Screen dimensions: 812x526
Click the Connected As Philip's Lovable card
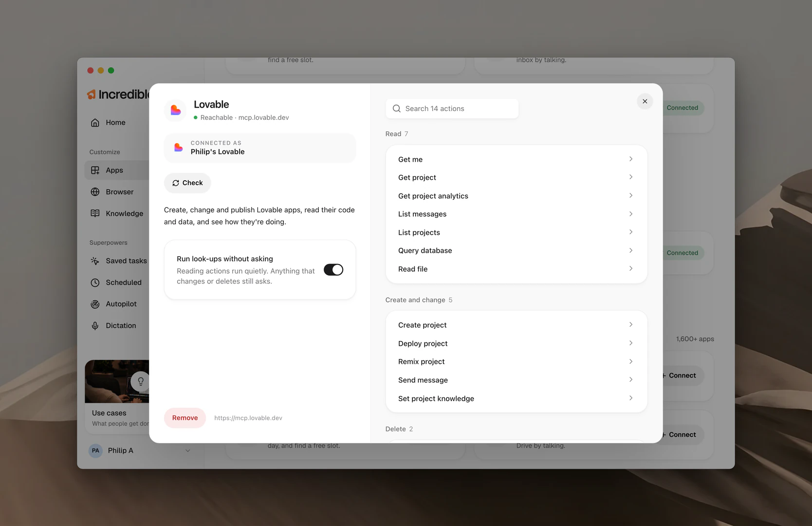(260, 148)
